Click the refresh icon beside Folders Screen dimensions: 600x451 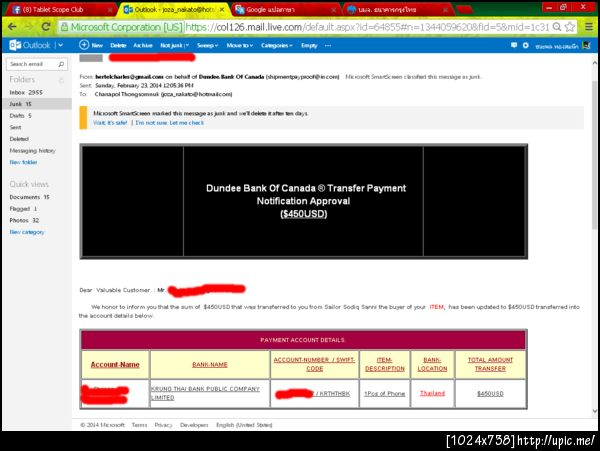point(61,80)
